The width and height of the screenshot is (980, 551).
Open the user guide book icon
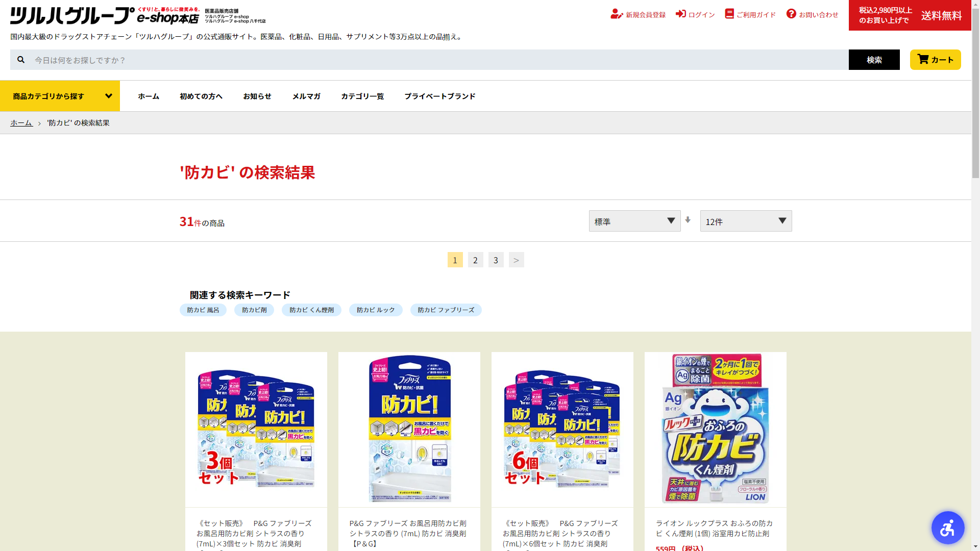(729, 14)
